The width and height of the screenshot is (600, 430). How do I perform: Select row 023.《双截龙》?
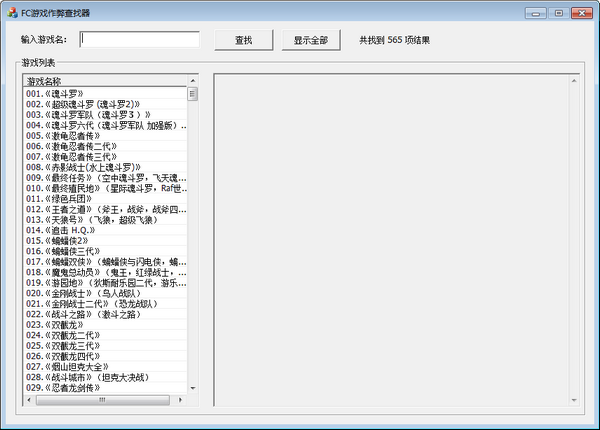pyautogui.click(x=105, y=325)
